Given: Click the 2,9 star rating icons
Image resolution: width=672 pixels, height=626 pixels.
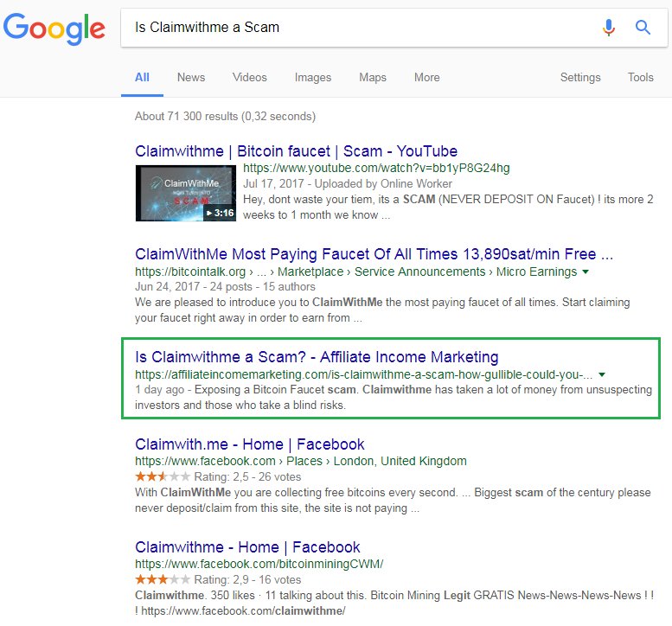Looking at the screenshot, I should [163, 579].
